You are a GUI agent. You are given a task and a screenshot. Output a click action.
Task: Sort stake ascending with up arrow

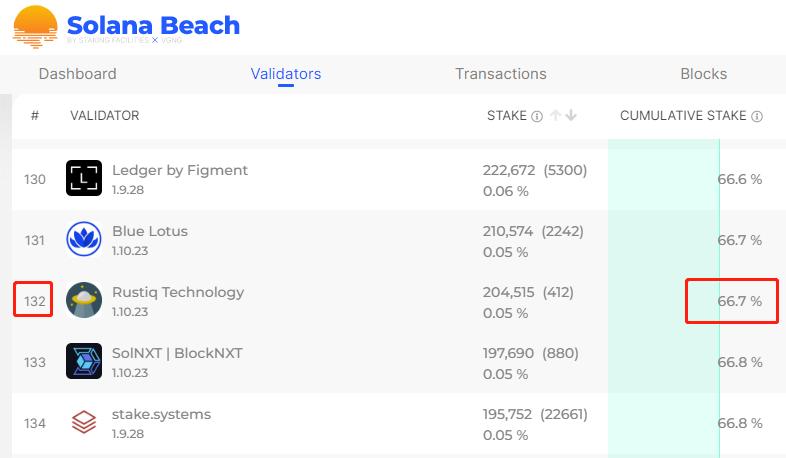tap(555, 116)
